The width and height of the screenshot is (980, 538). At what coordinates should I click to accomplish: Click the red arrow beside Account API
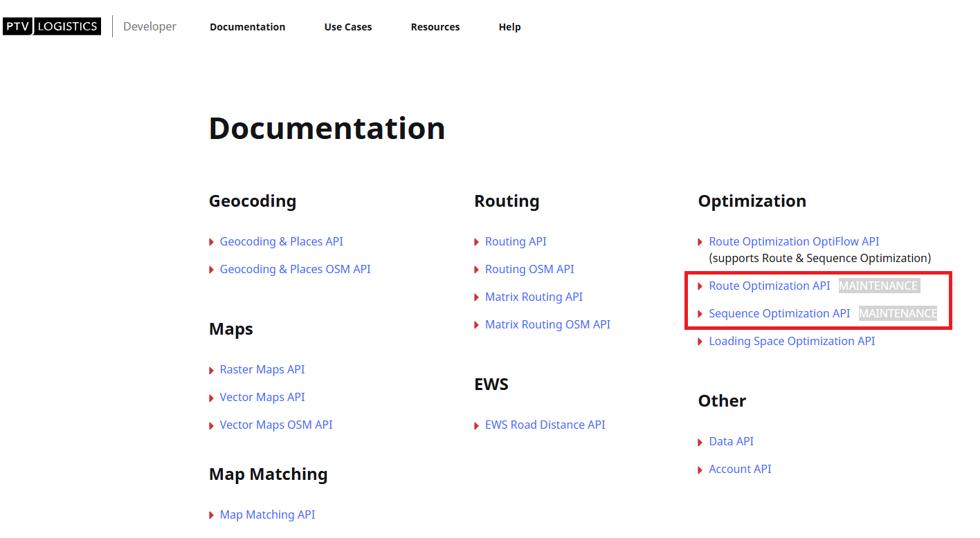pos(700,470)
